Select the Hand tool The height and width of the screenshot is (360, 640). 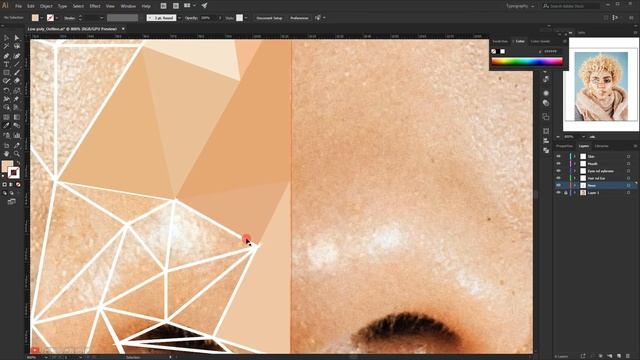(7, 153)
